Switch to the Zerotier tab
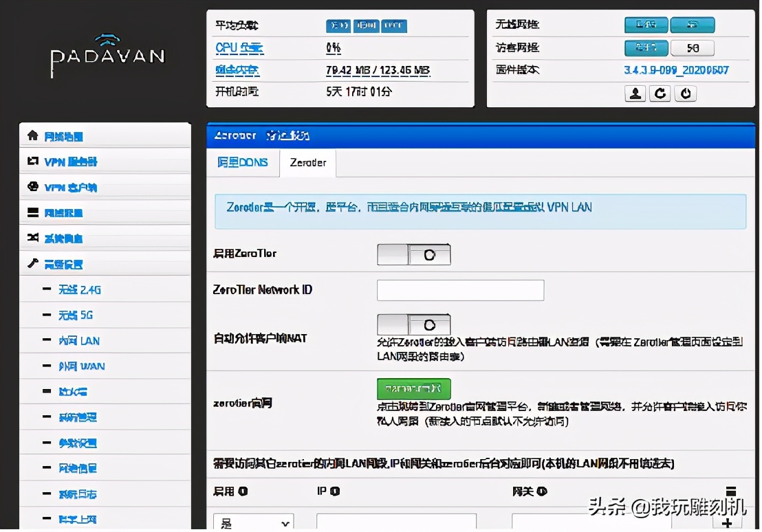The width and height of the screenshot is (762, 532). tap(307, 163)
